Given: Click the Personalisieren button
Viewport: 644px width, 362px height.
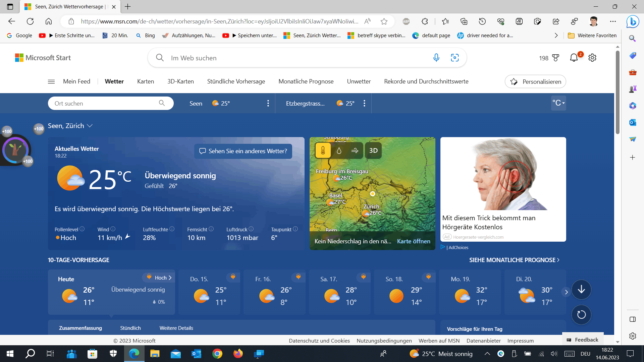Looking at the screenshot, I should pyautogui.click(x=535, y=81).
